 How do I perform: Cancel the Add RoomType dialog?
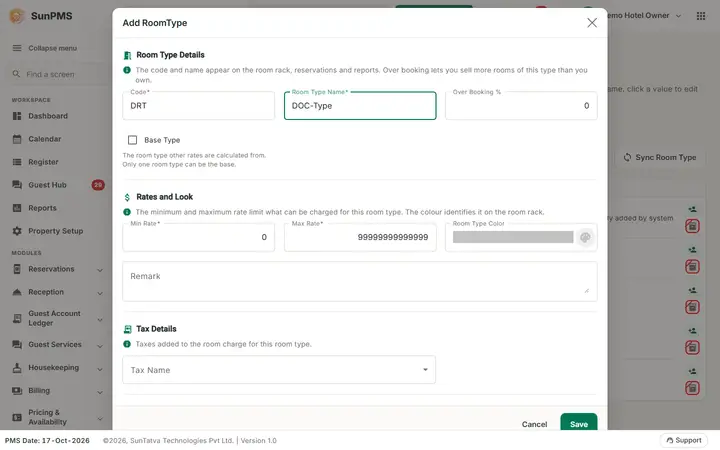tap(534, 424)
